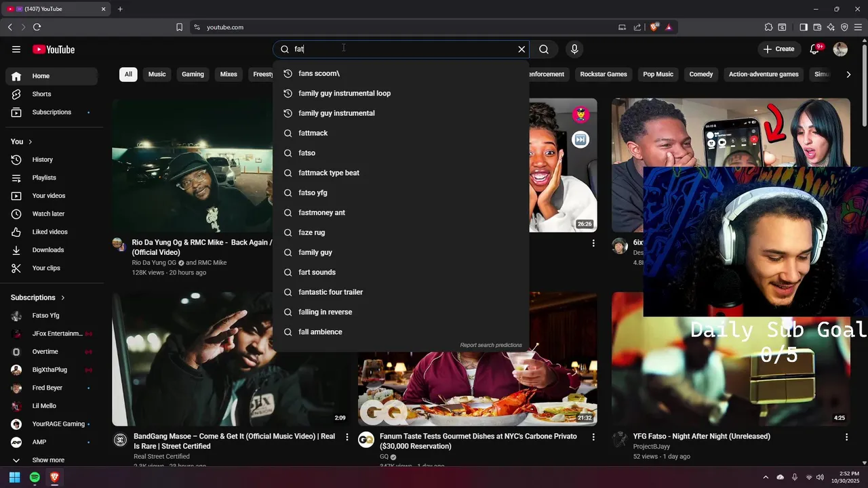This screenshot has height=488, width=868.
Task: Go to Home in sidebar
Action: [52, 76]
